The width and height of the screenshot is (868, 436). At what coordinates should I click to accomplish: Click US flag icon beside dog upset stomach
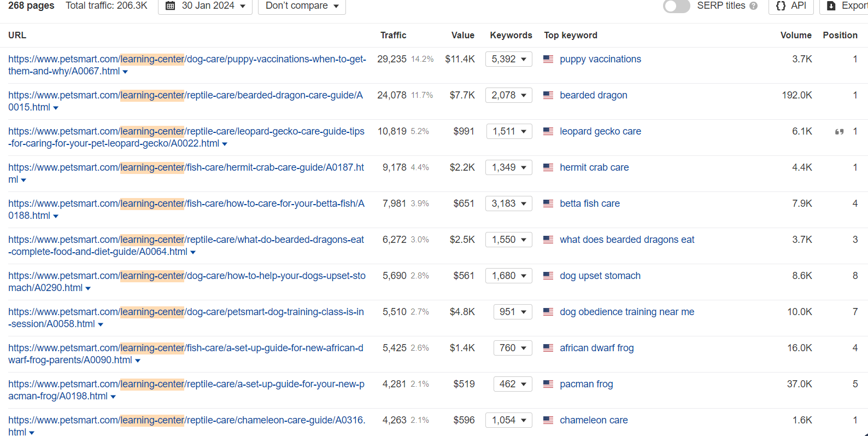click(548, 276)
